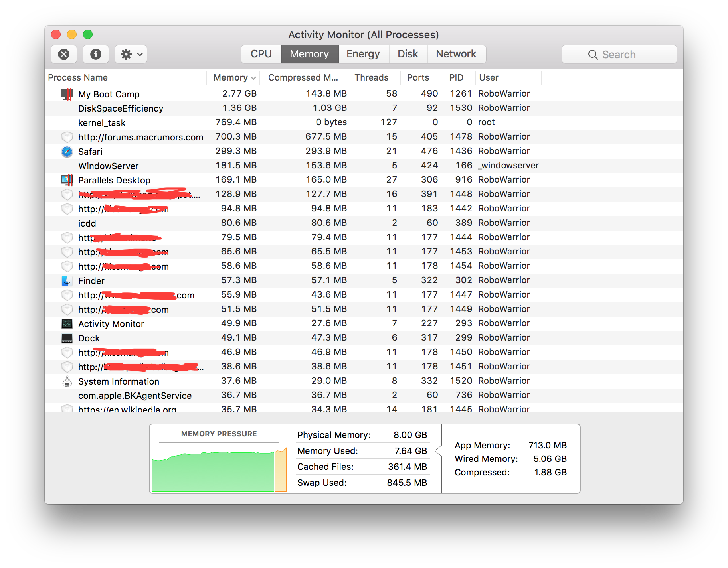Click the Cached Files 361.4 MB value

(408, 467)
